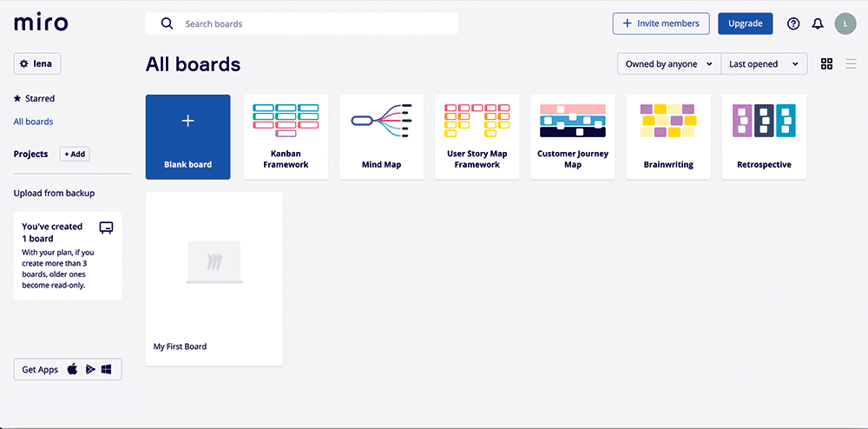Open the user profile avatar
This screenshot has height=429, width=868.
(x=845, y=24)
